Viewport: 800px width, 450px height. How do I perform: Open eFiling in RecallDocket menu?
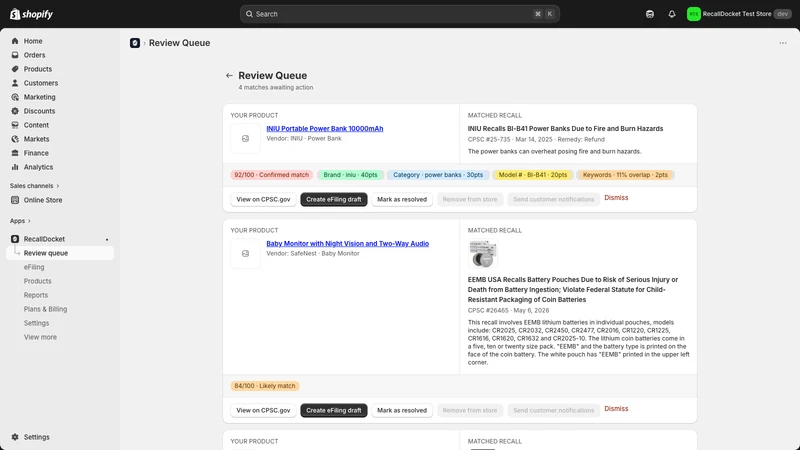[34, 267]
